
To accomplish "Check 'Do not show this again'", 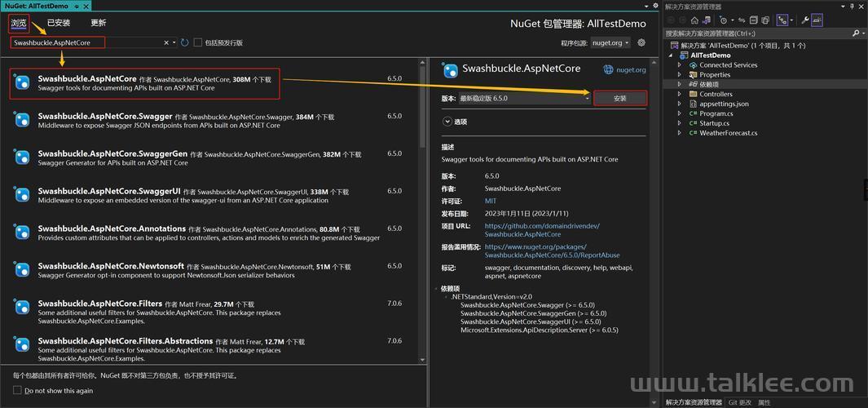I will pos(17,390).
